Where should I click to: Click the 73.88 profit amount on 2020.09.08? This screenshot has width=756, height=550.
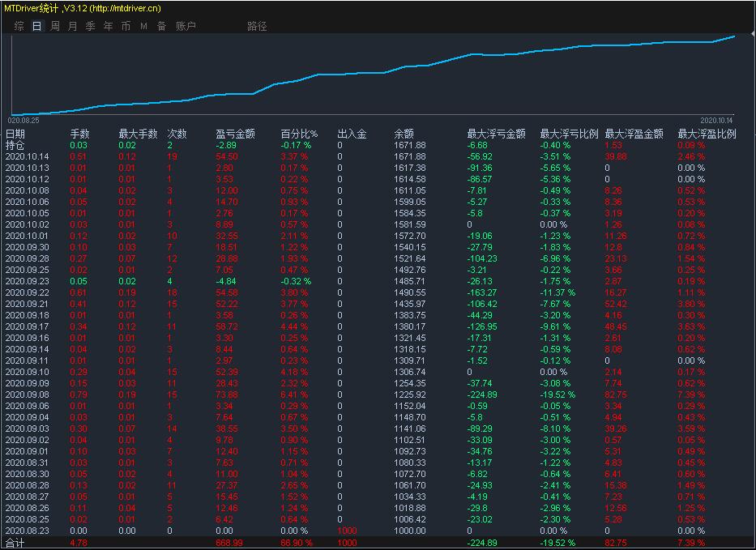point(227,394)
